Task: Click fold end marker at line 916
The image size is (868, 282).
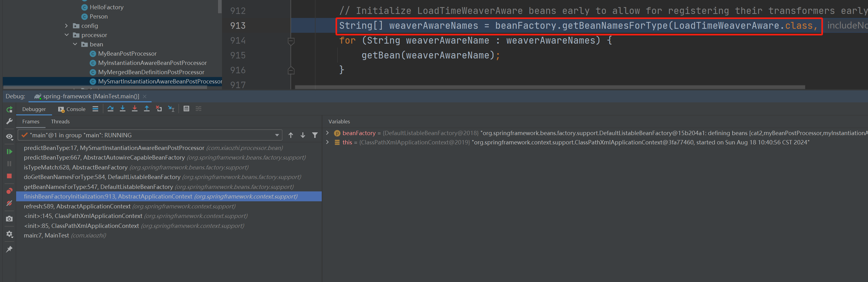Action: click(x=291, y=70)
